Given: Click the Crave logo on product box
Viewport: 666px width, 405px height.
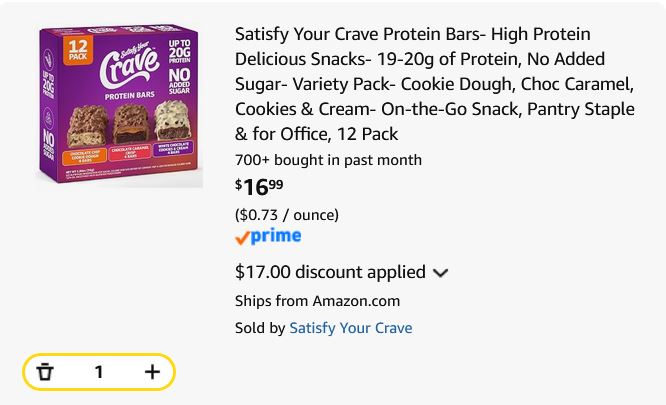Looking at the screenshot, I should pos(130,65).
